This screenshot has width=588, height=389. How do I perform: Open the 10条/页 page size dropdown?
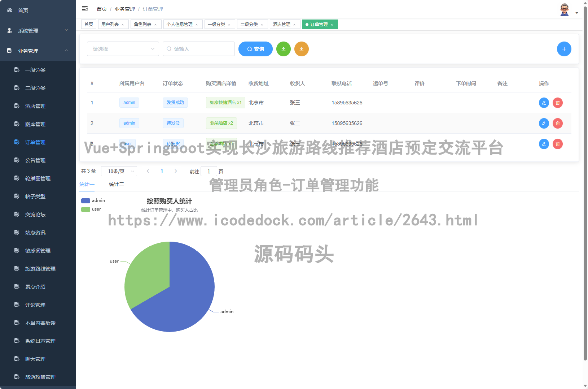[x=119, y=171]
